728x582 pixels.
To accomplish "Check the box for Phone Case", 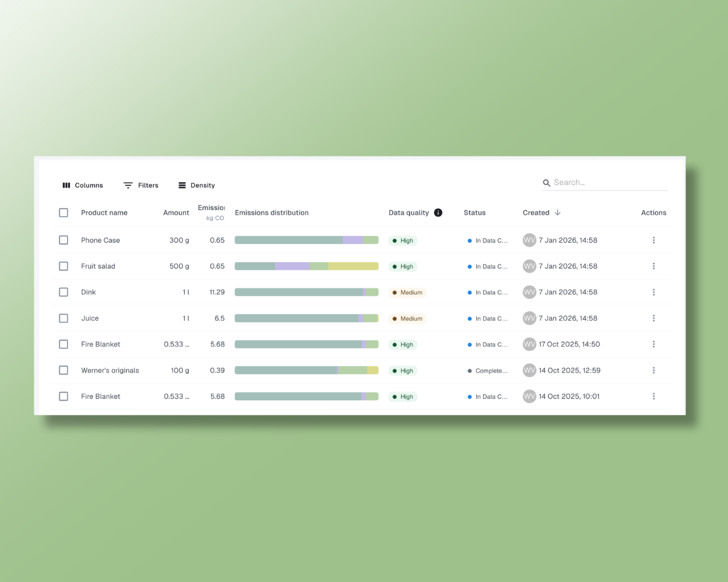I will click(x=64, y=240).
